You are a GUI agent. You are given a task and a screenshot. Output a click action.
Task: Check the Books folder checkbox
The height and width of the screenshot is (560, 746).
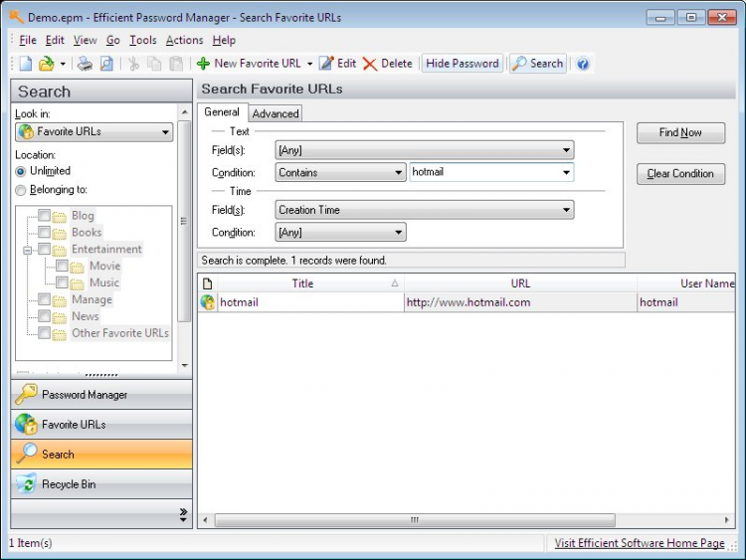coord(44,232)
